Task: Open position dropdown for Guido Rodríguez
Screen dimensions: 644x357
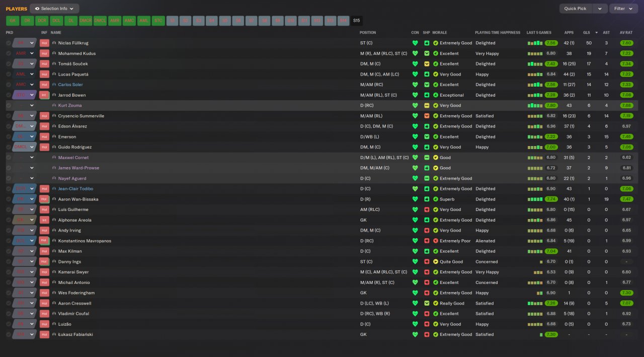Action: [32, 147]
